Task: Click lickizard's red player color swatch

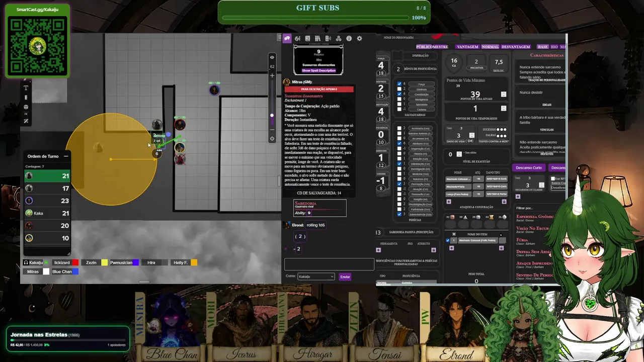Action: 75,262
